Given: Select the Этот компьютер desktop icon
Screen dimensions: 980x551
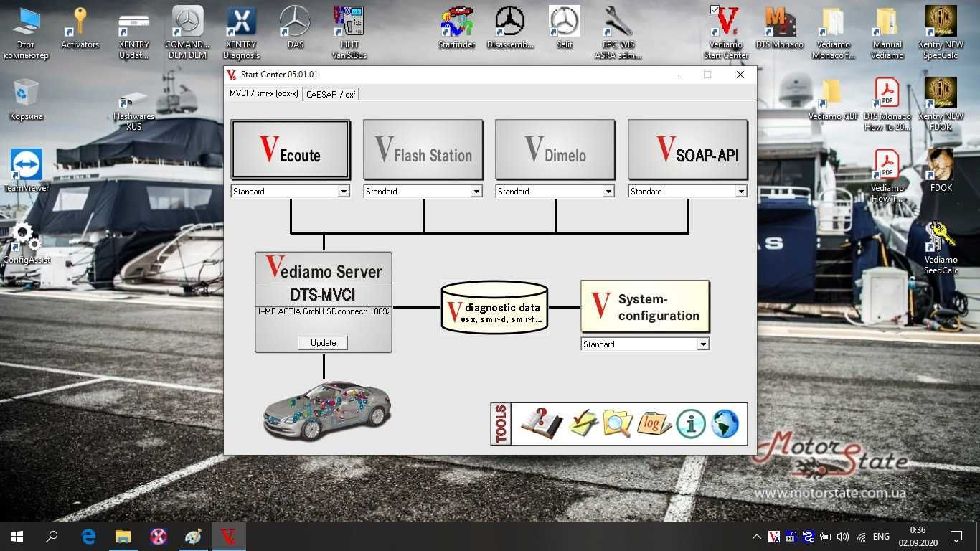Looking at the screenshot, I should 27,33.
